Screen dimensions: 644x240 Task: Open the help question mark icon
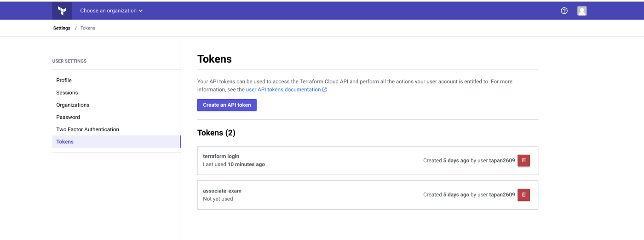[x=564, y=11]
